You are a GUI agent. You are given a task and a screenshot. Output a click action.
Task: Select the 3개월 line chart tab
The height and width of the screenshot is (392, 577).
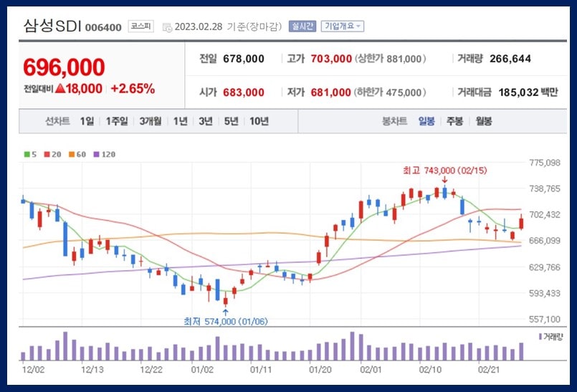click(150, 121)
